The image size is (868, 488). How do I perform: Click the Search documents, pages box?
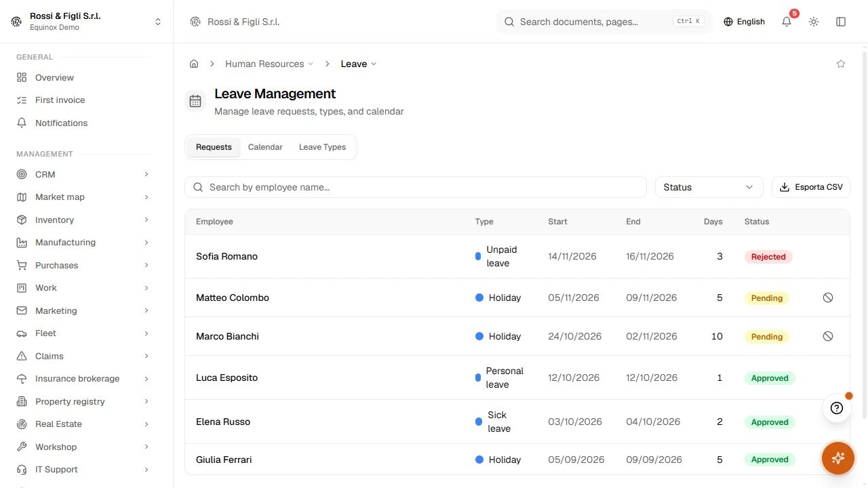(x=604, y=22)
